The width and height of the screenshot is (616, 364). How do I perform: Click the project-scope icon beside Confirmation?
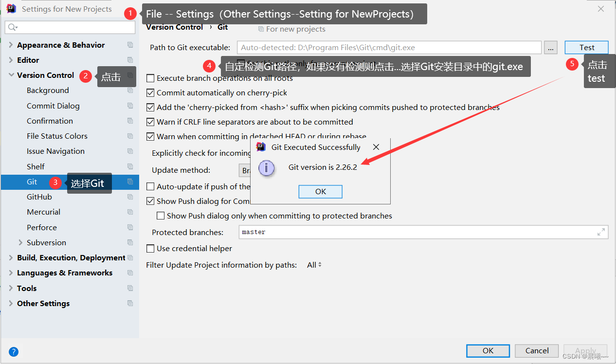pyautogui.click(x=130, y=121)
